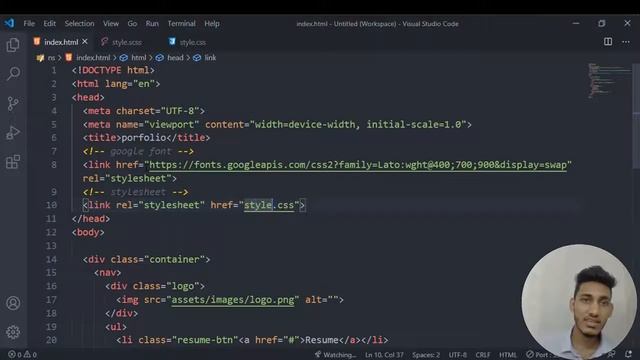Open the Selection menu
This screenshot has width=640, height=360.
[79, 24]
